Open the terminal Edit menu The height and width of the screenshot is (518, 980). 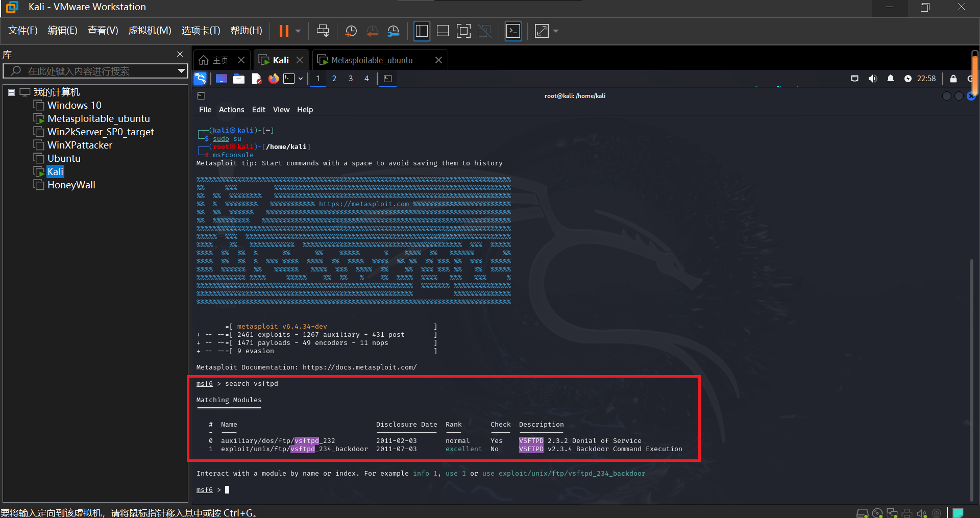click(x=259, y=110)
